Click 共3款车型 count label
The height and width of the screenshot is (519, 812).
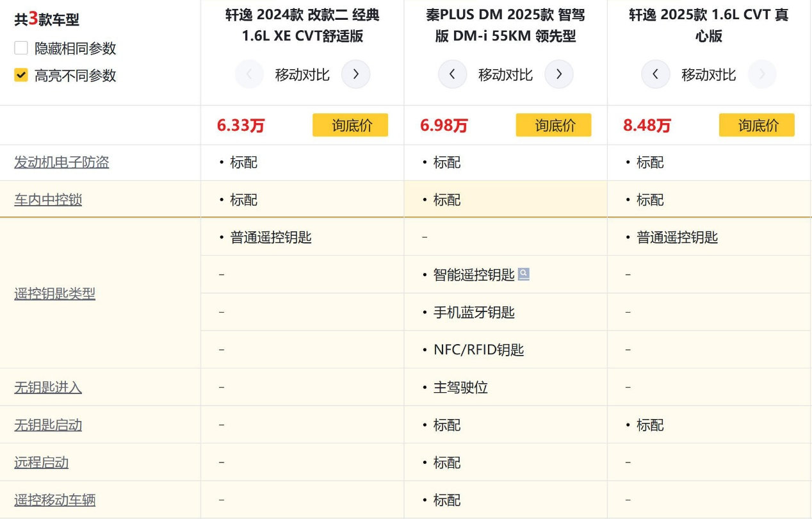(47, 19)
